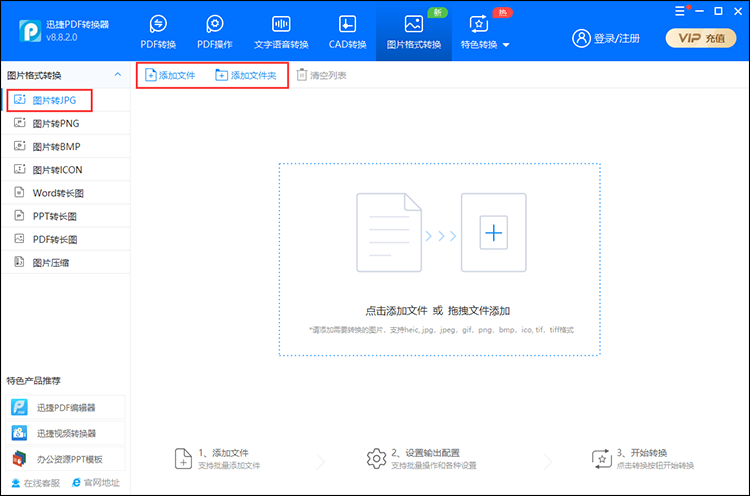Switch to 文字语音转换 tab
Screen dimensions: 750x496
[x=281, y=32]
